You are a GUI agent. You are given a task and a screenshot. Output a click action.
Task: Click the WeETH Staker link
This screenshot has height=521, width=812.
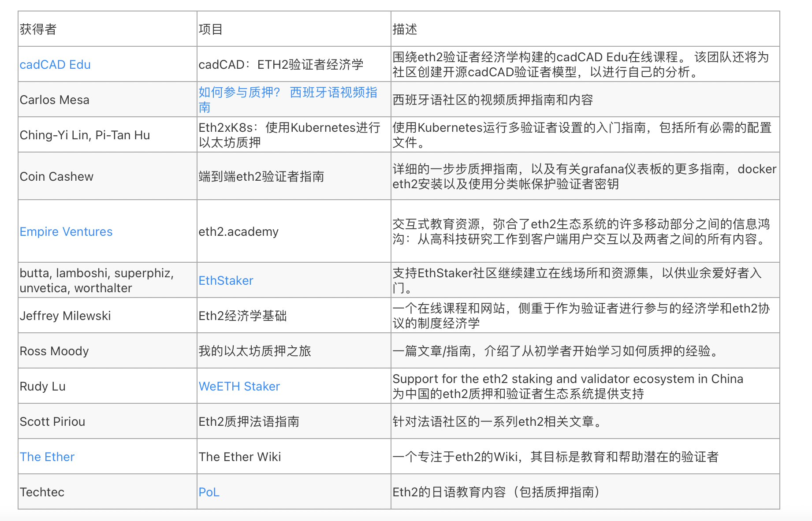[239, 386]
